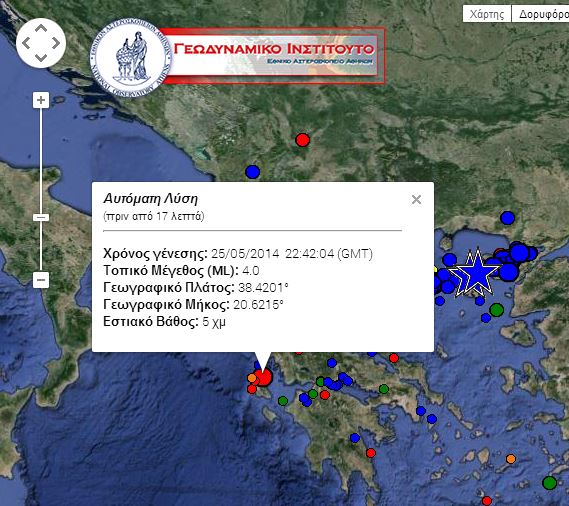This screenshot has width=569, height=506.
Task: Switch to the Χάρτης map view
Action: (x=487, y=14)
